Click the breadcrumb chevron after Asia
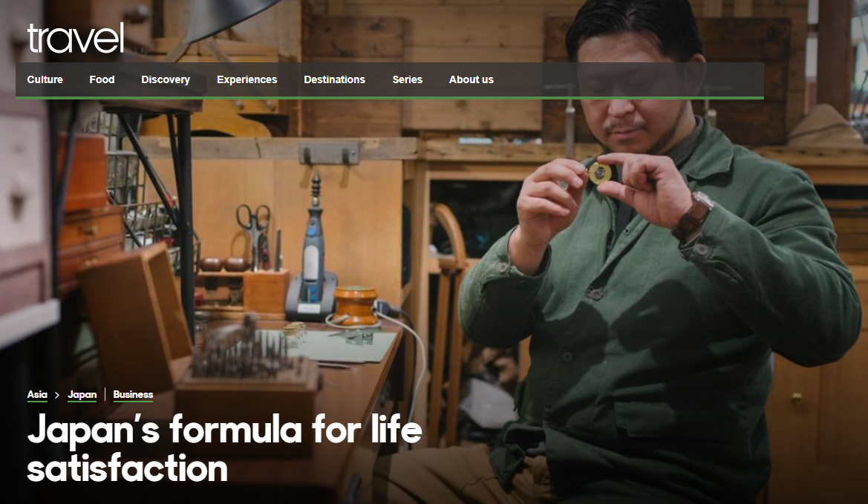 click(x=57, y=395)
